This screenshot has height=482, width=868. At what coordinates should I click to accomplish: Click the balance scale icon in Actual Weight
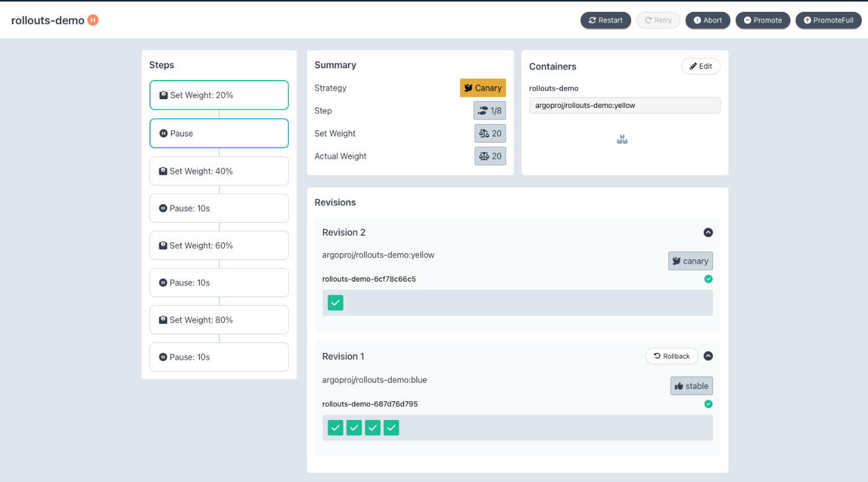click(x=484, y=156)
